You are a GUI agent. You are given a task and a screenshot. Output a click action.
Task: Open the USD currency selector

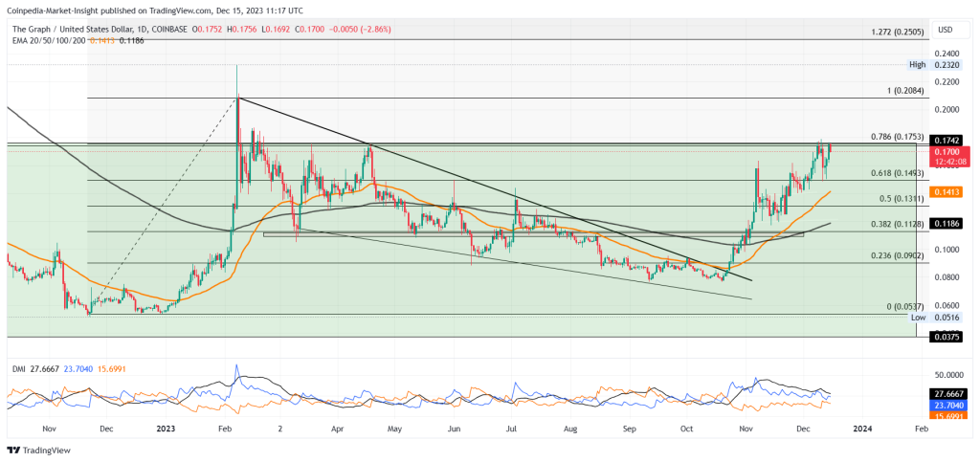tap(946, 28)
